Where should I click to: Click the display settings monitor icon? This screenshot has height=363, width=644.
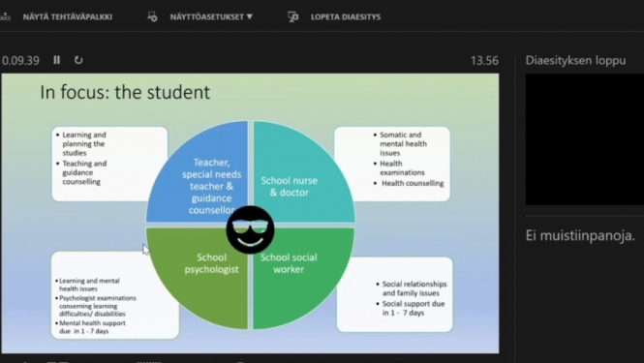152,16
